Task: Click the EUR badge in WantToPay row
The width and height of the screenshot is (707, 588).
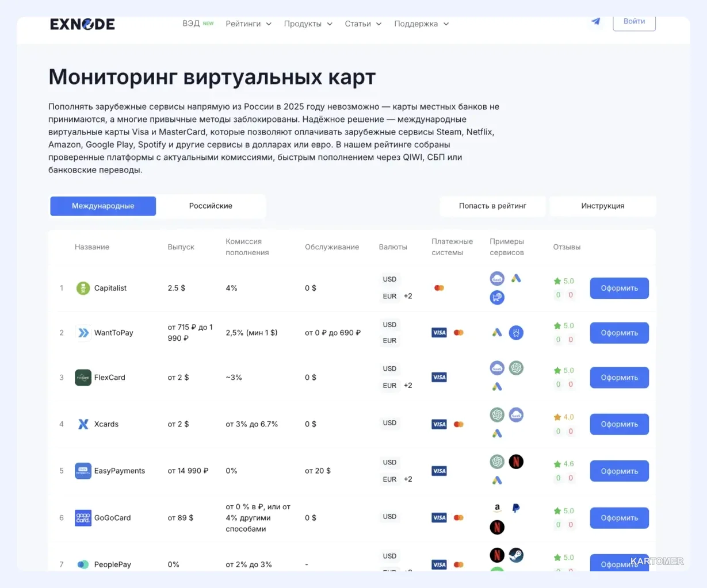Action: tap(390, 341)
